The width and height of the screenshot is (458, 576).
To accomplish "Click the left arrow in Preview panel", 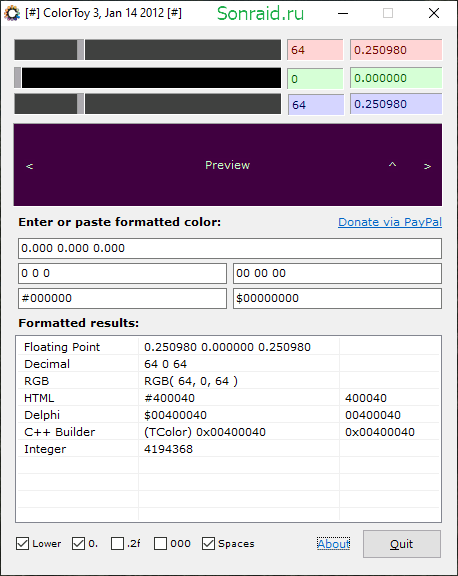I will [x=29, y=166].
